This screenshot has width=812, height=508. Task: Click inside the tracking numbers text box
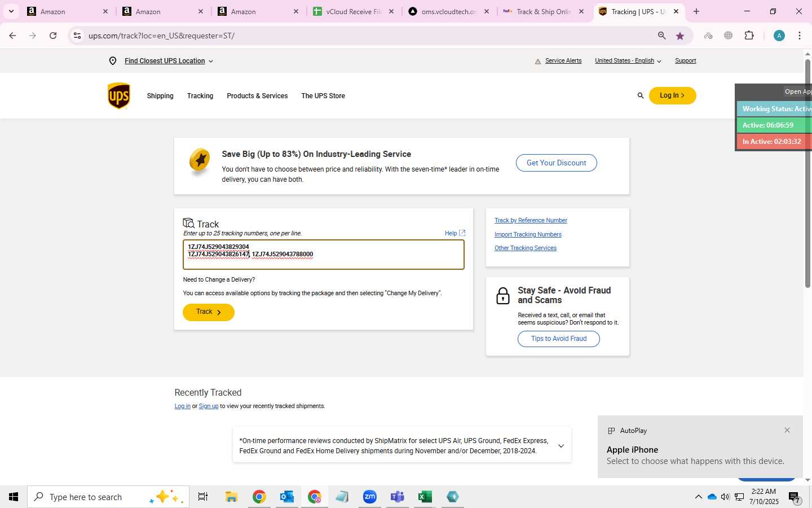click(324, 255)
